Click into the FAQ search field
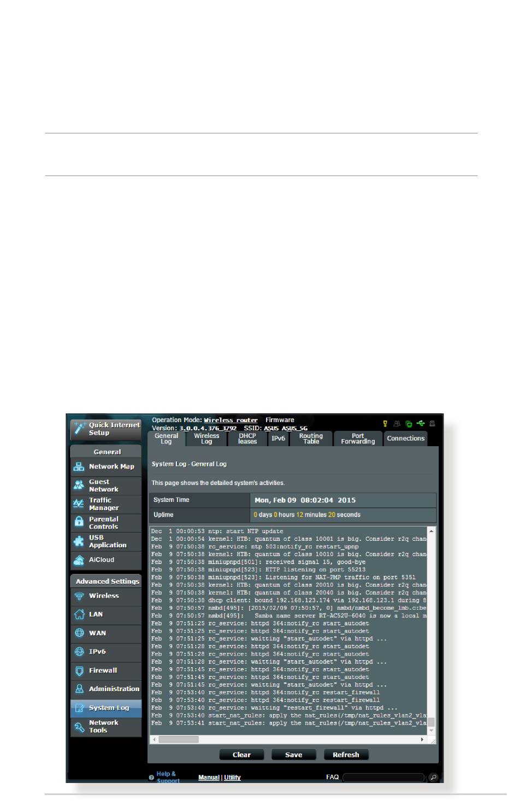 (x=384, y=777)
